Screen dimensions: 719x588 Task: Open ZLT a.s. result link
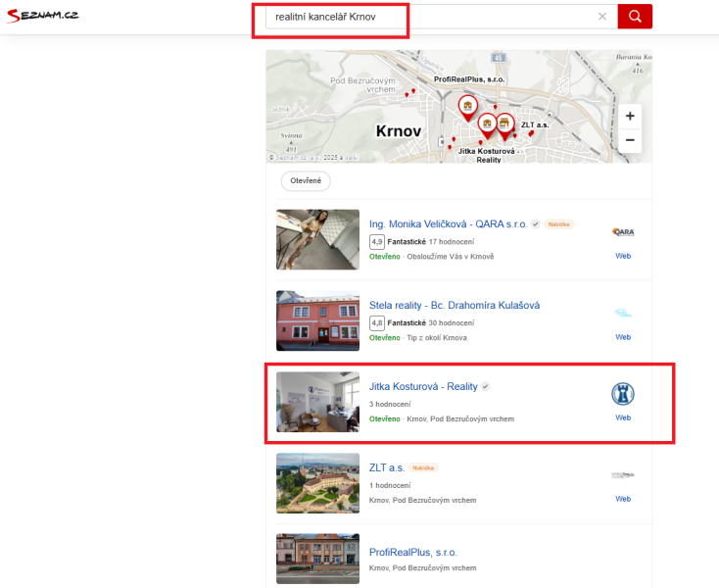[x=387, y=467]
